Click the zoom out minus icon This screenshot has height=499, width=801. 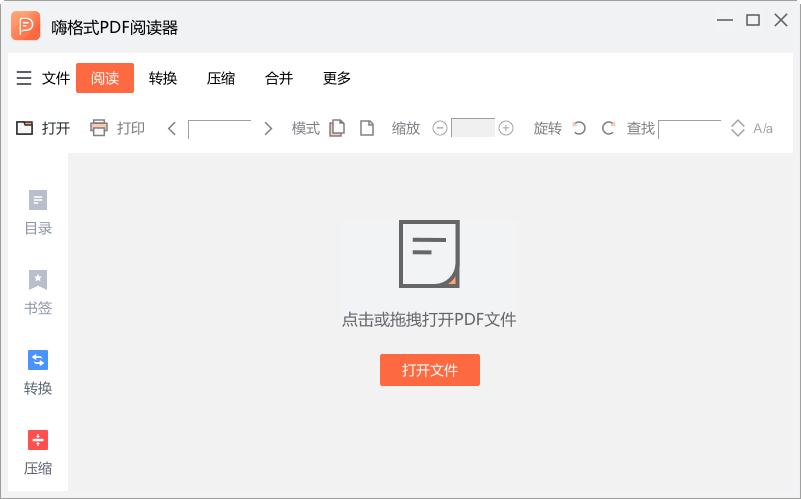(x=439, y=128)
